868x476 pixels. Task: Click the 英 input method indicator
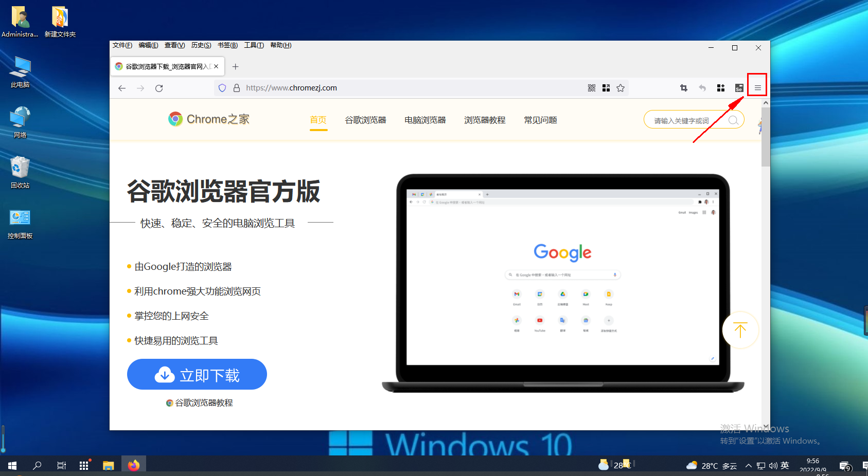(x=785, y=466)
